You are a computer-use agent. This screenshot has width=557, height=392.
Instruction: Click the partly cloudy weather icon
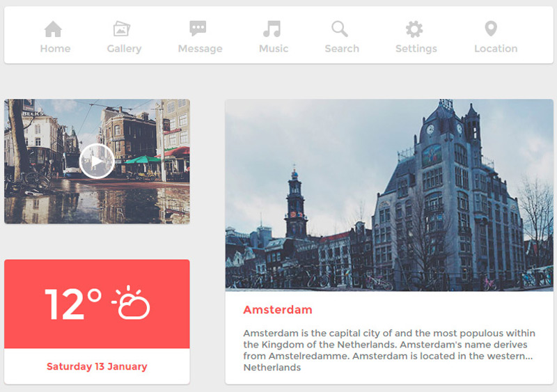[130, 302]
